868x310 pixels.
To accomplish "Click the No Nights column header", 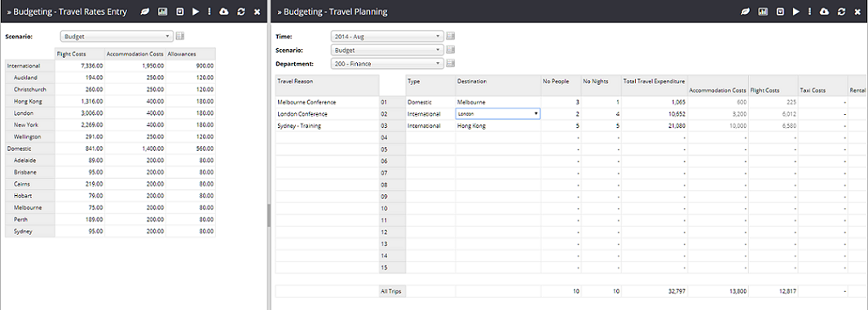I will [x=601, y=86].
